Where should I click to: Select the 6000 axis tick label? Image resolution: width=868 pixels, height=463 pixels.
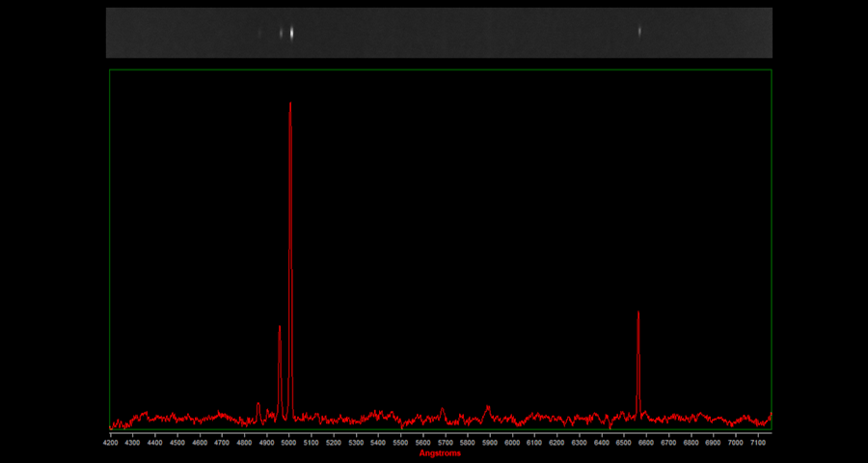pos(512,443)
